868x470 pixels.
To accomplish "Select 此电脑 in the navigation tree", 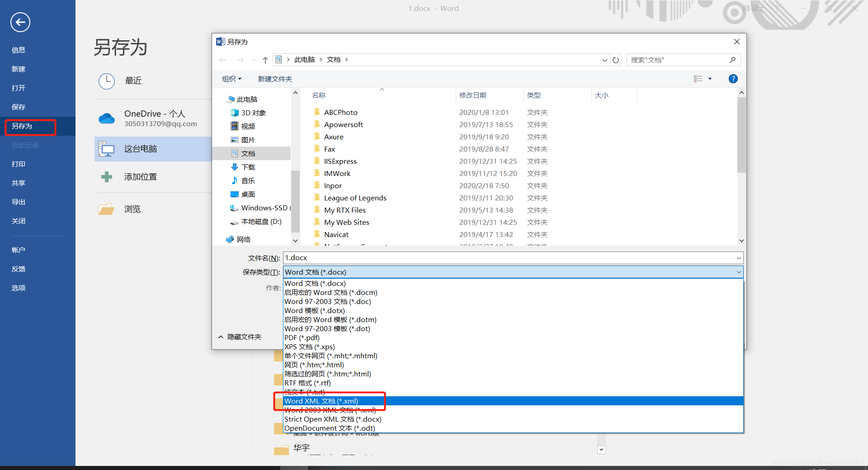I will 242,99.
